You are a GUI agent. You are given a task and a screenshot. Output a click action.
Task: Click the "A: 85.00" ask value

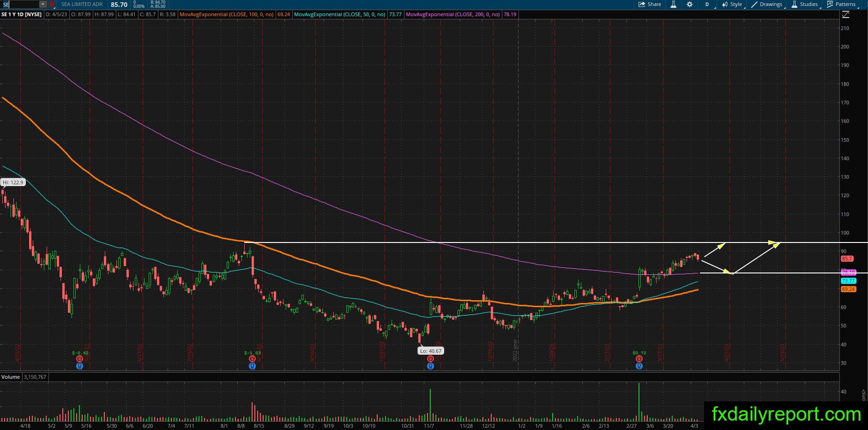[158, 6]
